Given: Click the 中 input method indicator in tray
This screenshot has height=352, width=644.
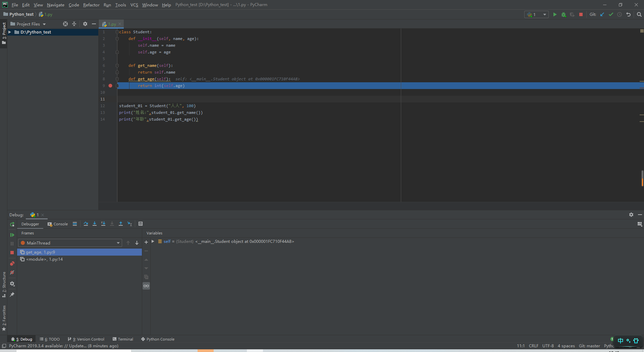Looking at the screenshot, I should click(x=621, y=341).
